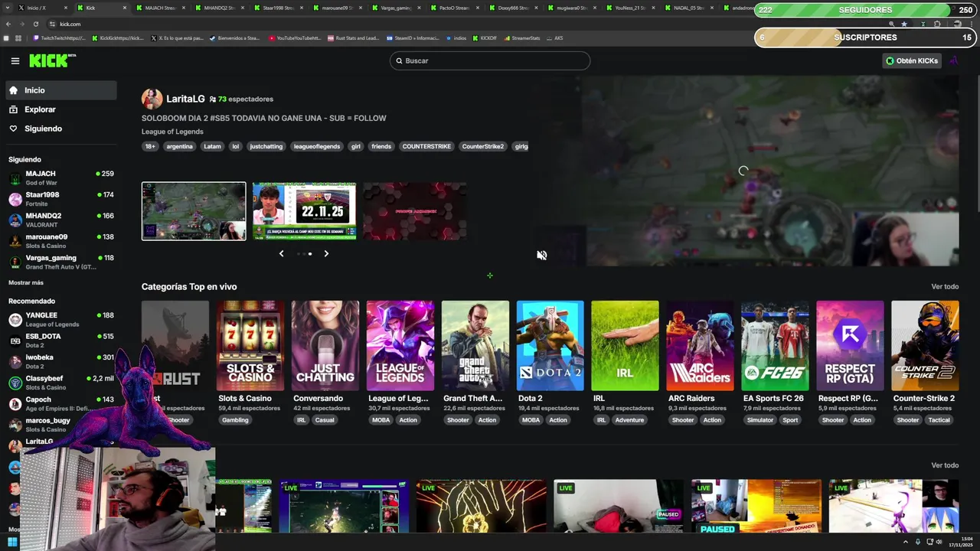Click Simulator tag under EA Sports FC 26

760,420
